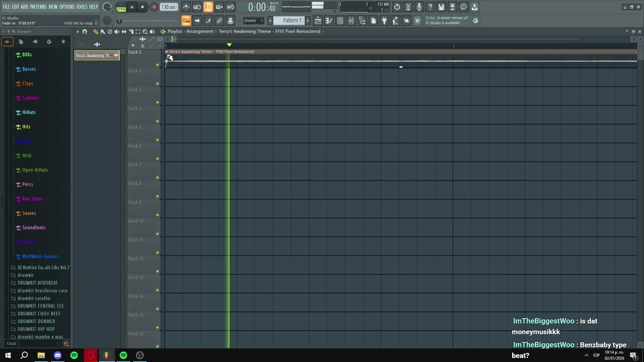Select the playlist Mute tool
The height and width of the screenshot is (362, 644).
[117, 32]
